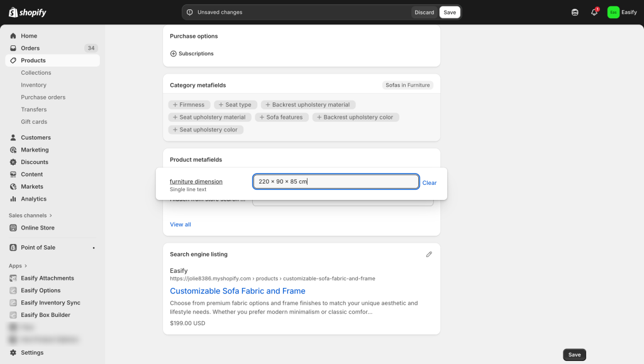Click the Analytics sidebar item
The width and height of the screenshot is (644, 364).
33,199
